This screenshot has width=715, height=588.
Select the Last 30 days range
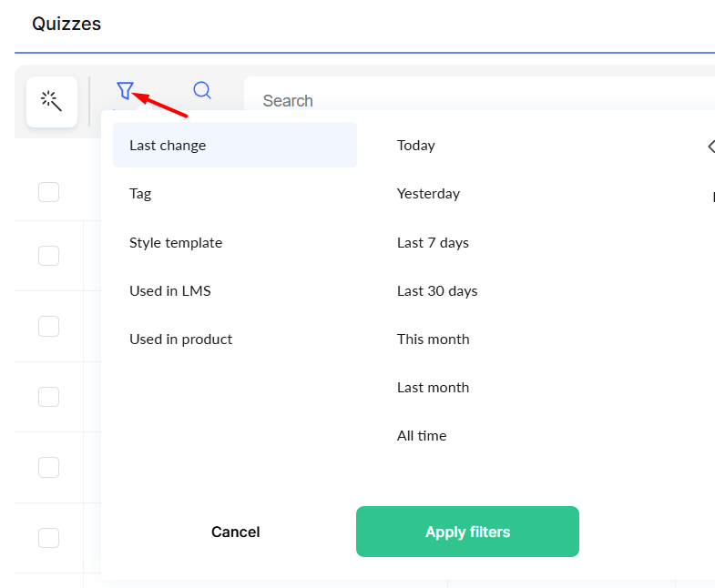(437, 290)
